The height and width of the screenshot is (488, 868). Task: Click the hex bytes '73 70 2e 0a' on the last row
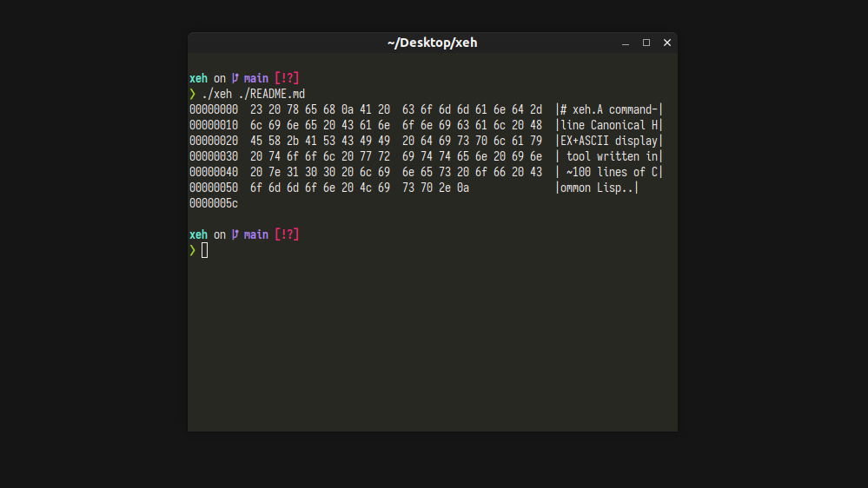(x=435, y=188)
